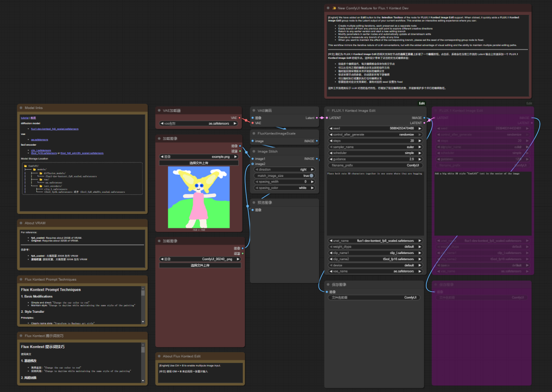Open clip_l.safetensors link in Model links
Screen dimensions: 552x392
41,150
